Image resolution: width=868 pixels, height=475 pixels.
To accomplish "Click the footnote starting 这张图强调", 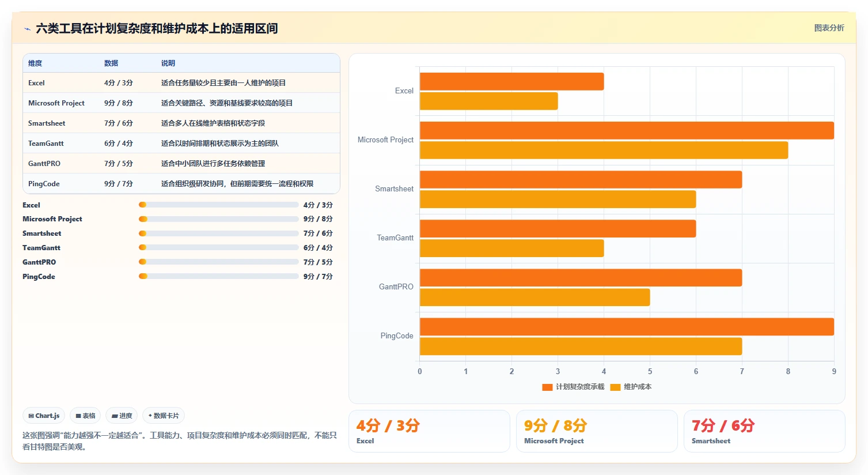I will coord(180,441).
